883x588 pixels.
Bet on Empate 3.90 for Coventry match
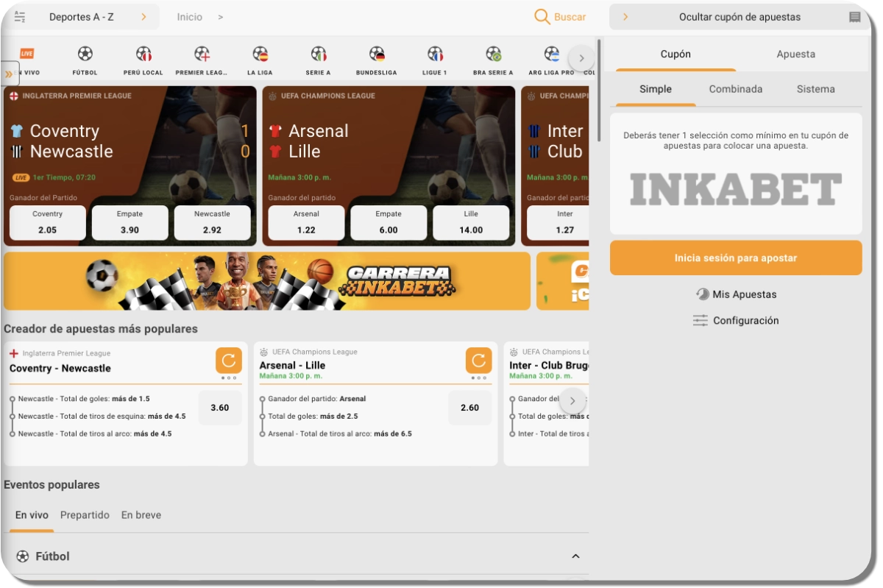click(x=130, y=223)
